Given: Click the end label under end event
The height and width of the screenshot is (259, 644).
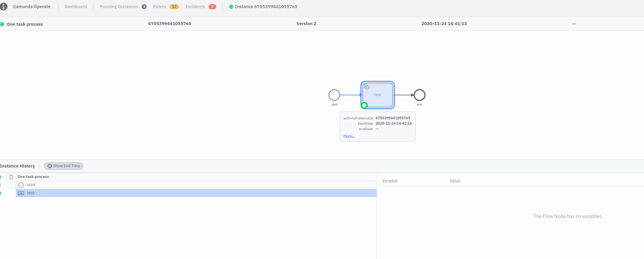Looking at the screenshot, I should (x=419, y=104).
